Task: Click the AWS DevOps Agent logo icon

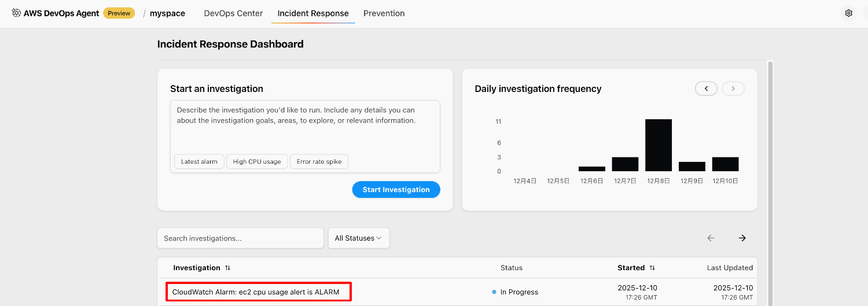Action: [16, 13]
